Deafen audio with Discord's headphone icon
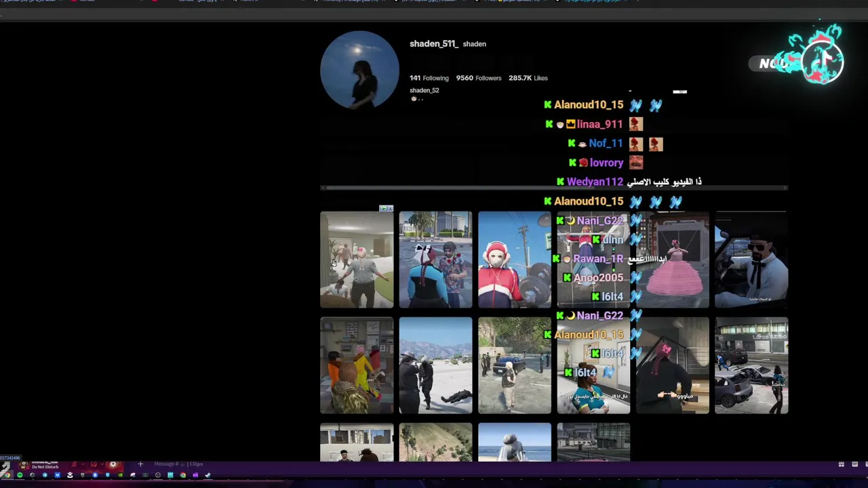Viewport: 868px width, 488px height. (93, 464)
